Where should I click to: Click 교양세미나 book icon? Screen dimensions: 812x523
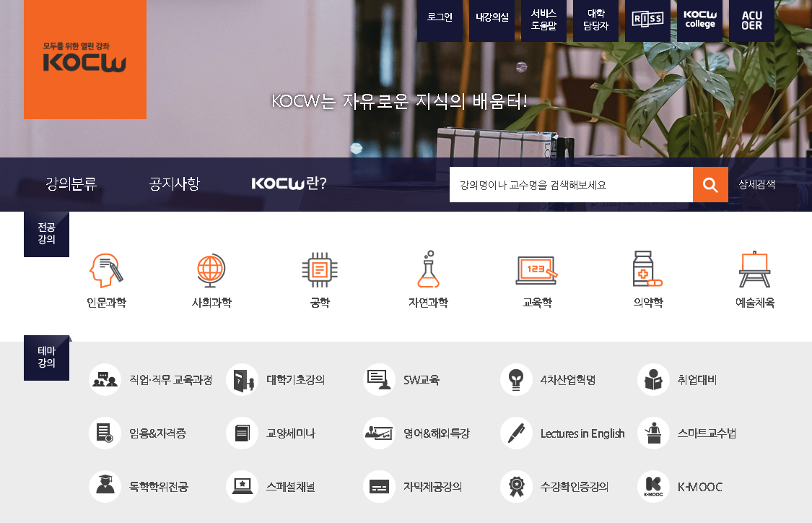tap(243, 433)
